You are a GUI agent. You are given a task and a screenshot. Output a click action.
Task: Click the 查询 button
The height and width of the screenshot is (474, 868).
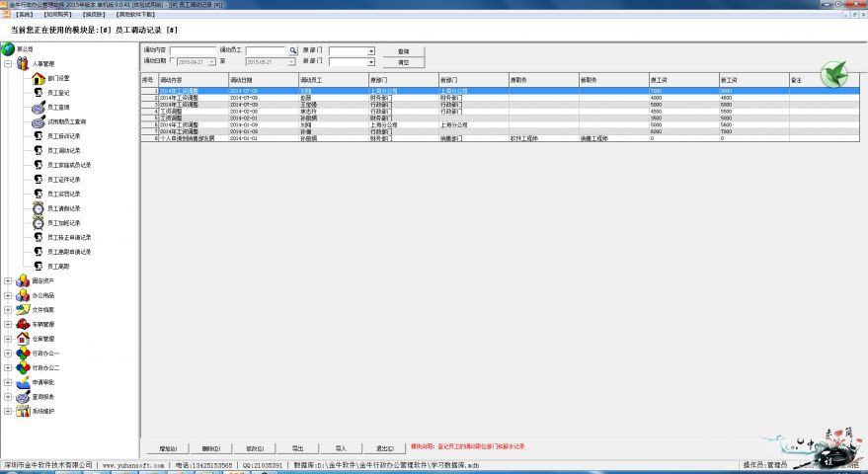(x=403, y=50)
